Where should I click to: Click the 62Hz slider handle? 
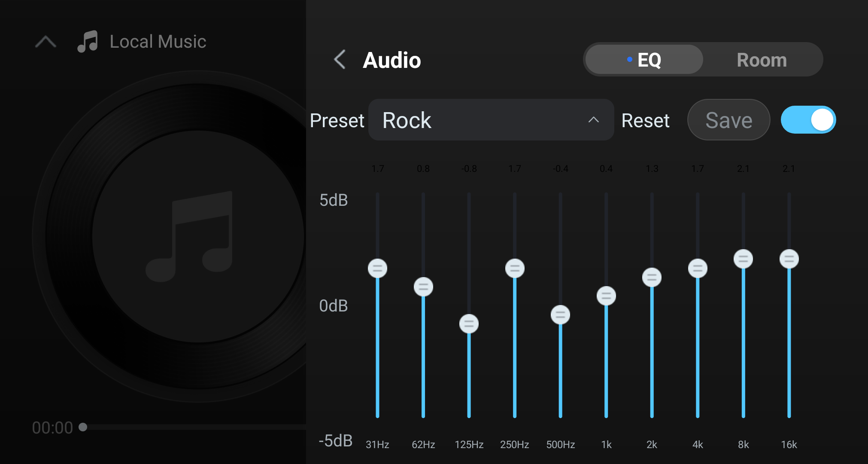423,287
